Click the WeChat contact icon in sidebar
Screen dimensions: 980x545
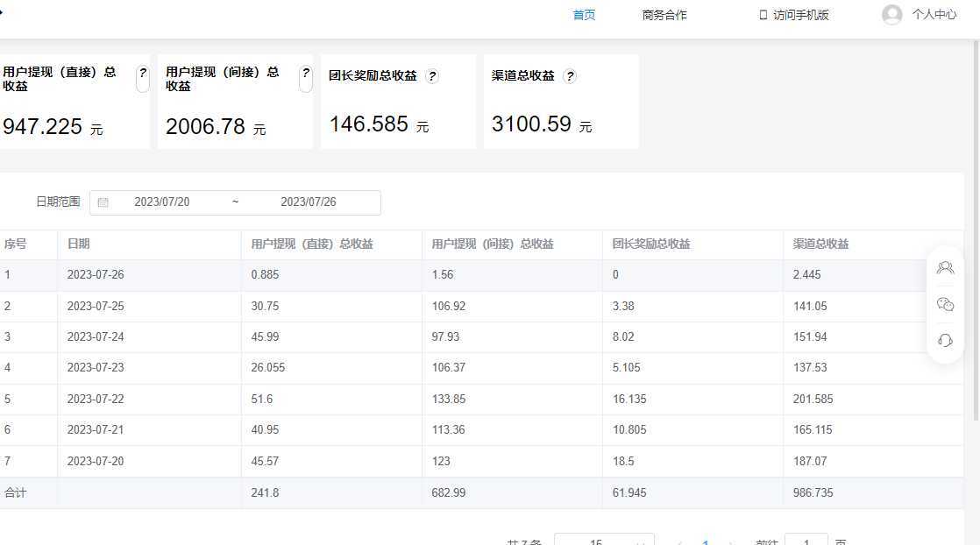click(x=945, y=304)
